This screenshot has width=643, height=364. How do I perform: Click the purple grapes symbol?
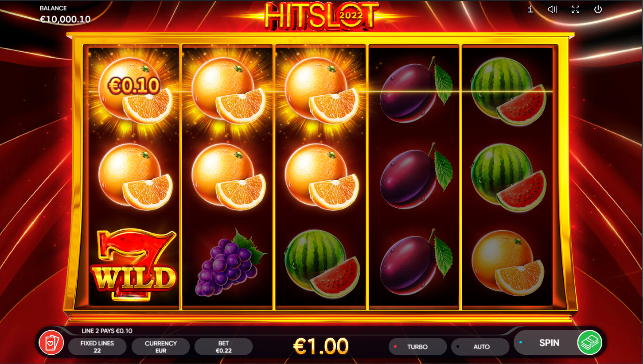230,263
